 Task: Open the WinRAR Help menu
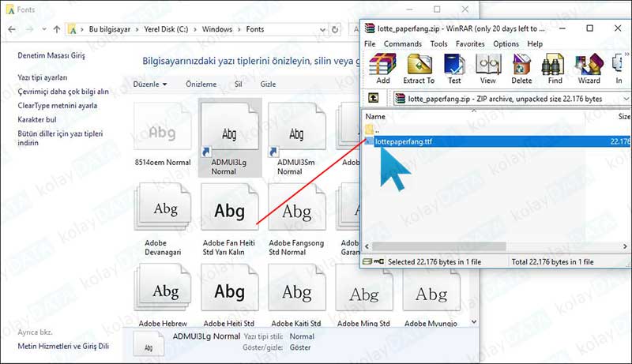point(535,43)
